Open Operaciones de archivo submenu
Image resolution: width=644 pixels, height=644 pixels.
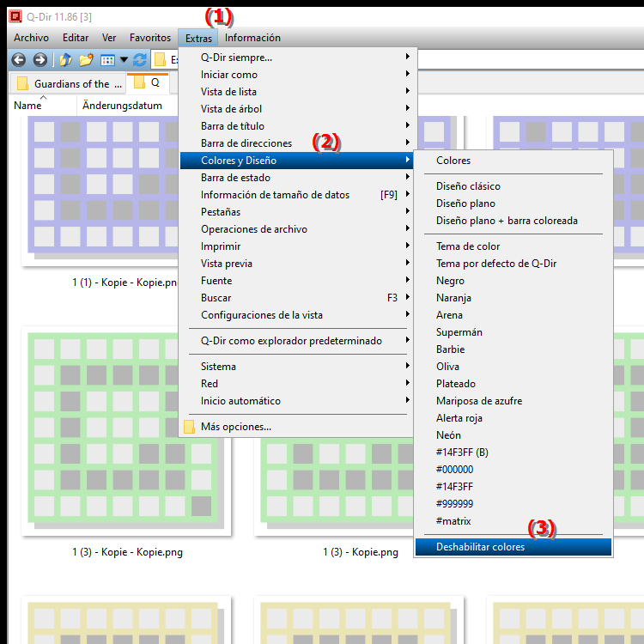[x=295, y=229]
